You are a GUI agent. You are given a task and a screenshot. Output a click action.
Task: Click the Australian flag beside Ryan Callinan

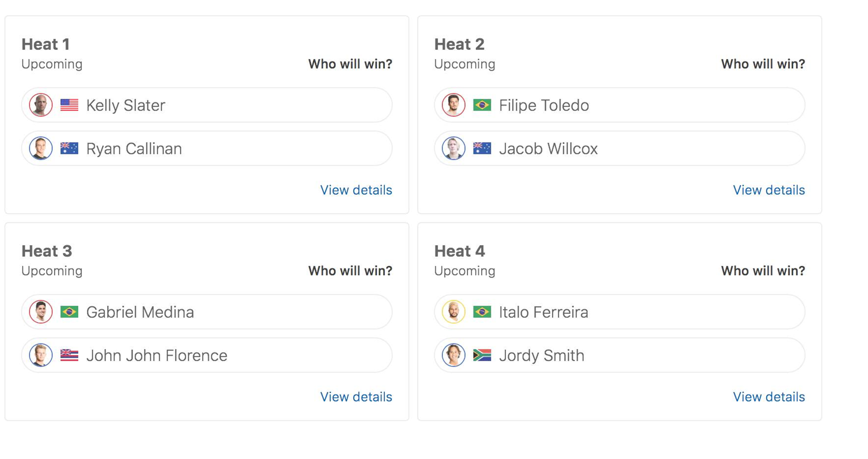coord(69,148)
